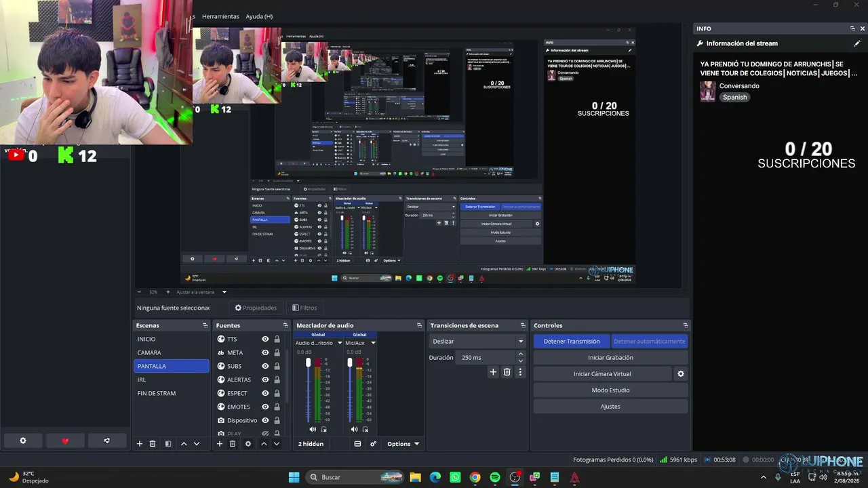The width and height of the screenshot is (868, 488).
Task: Toggle the lock on META source
Action: (277, 352)
